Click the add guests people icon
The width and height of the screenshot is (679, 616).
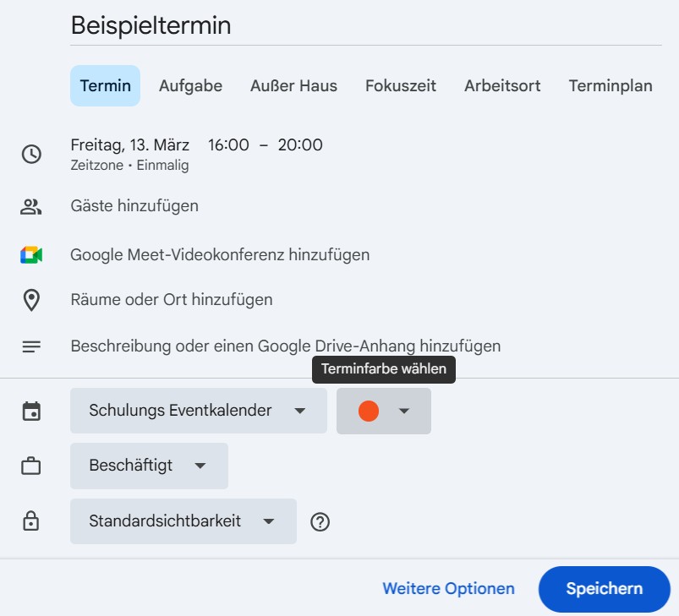[31, 205]
